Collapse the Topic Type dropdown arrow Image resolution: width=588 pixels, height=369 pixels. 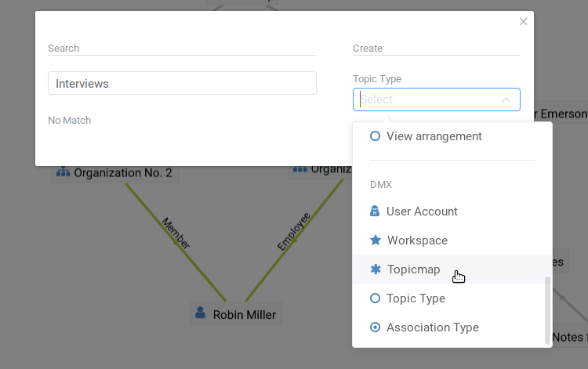click(506, 100)
